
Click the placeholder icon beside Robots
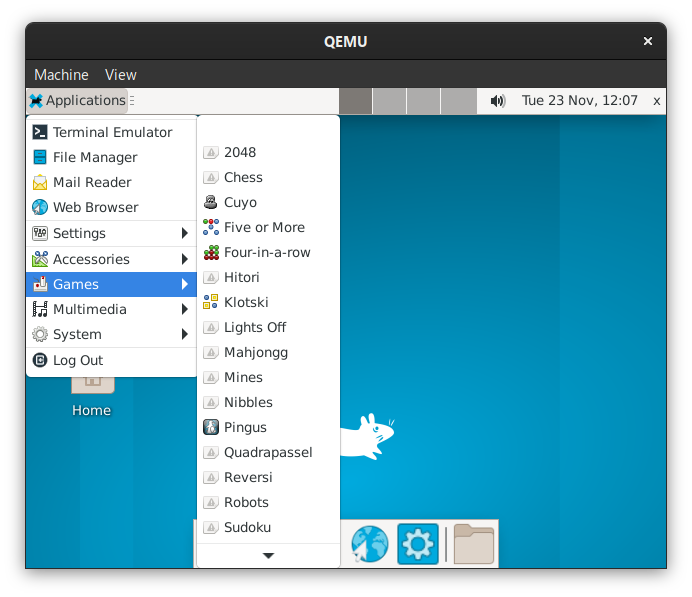[x=211, y=503]
